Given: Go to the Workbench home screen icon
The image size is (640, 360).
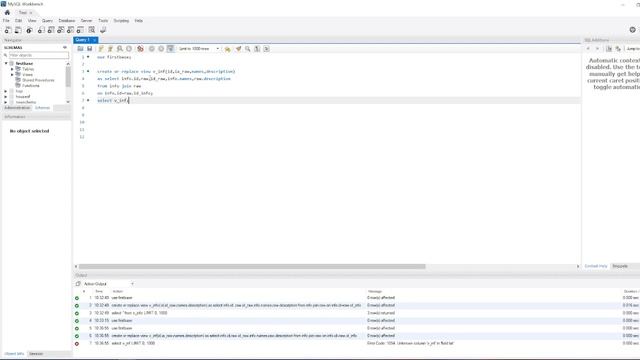Looking at the screenshot, I should (7, 12).
